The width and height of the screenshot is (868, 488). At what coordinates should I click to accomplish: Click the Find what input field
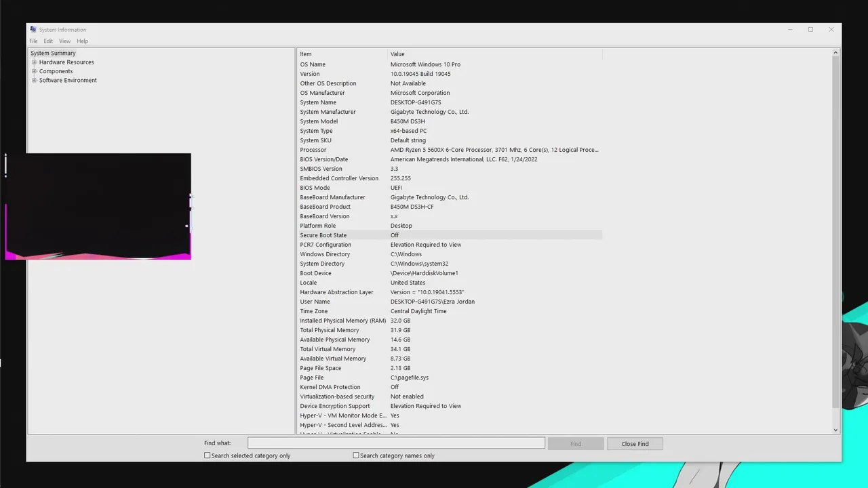(396, 443)
